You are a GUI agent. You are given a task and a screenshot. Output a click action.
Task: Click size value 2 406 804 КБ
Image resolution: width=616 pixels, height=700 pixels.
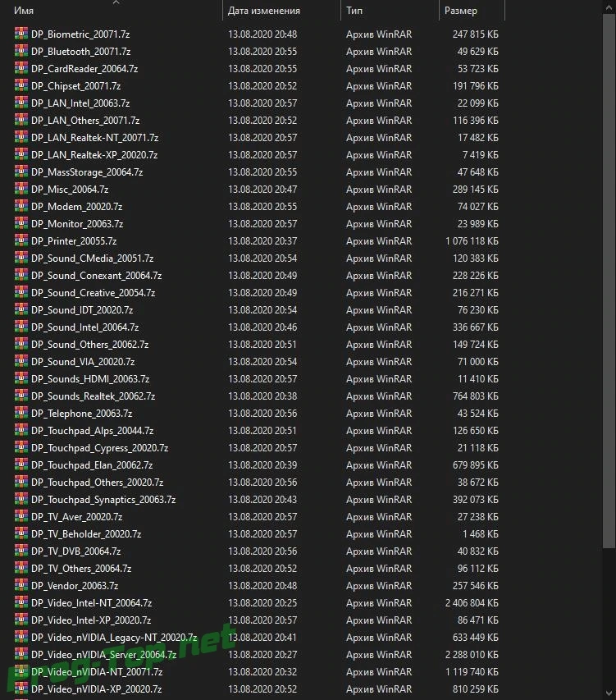tap(472, 602)
